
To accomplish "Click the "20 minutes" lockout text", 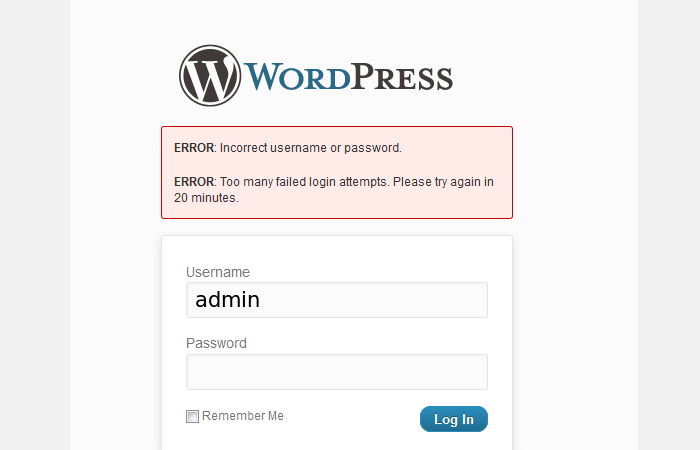I will [206, 198].
